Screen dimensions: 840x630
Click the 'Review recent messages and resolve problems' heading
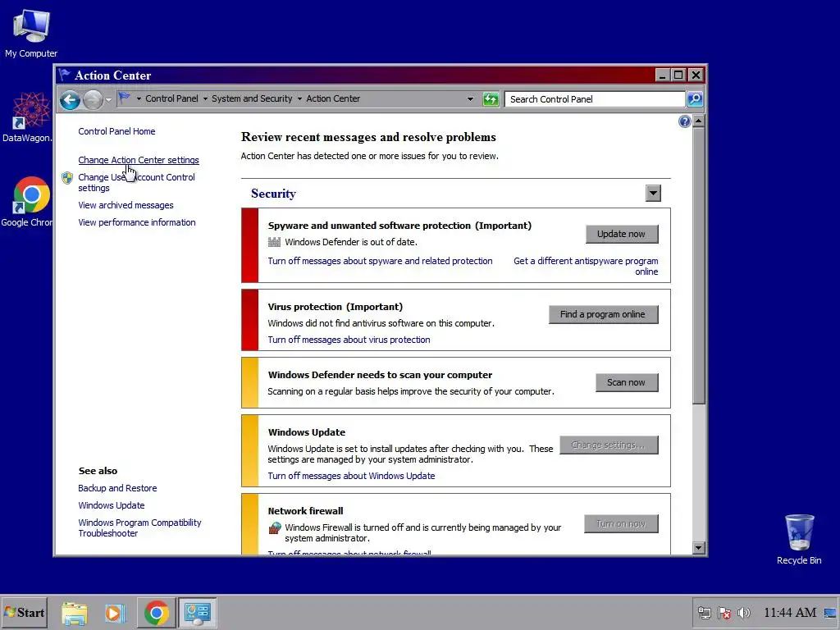coord(368,137)
